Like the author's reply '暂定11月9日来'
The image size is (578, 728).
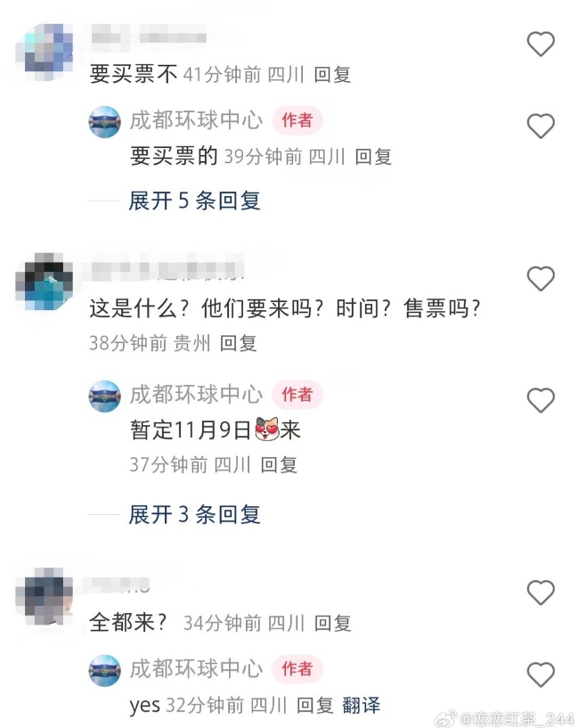tap(541, 400)
